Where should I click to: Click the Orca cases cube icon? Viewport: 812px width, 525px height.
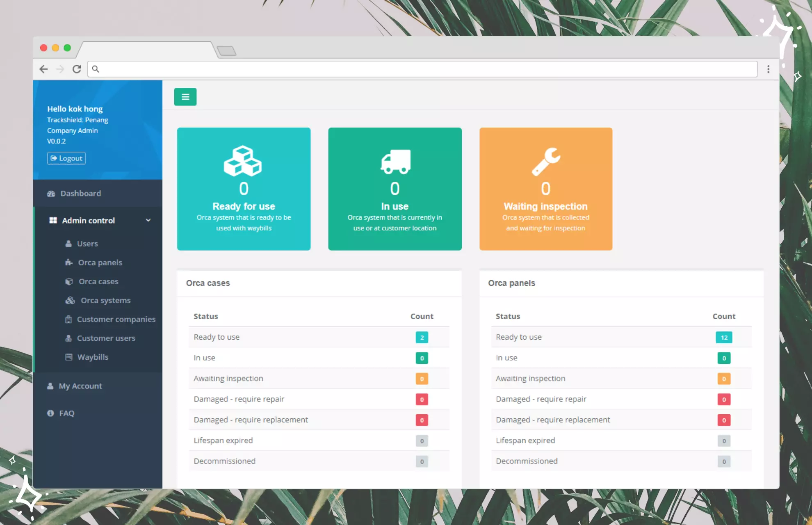[x=68, y=281]
